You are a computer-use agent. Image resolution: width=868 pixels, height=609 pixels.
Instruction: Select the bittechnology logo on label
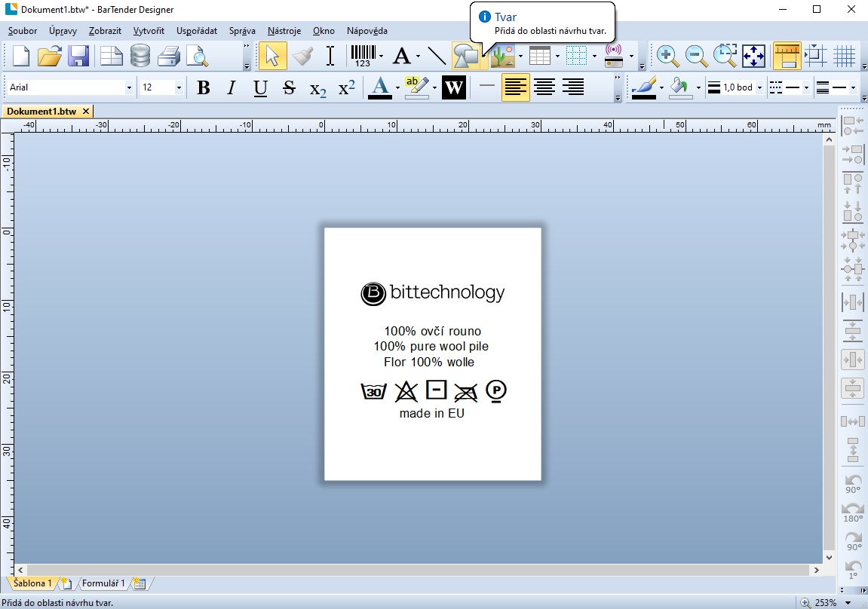432,293
